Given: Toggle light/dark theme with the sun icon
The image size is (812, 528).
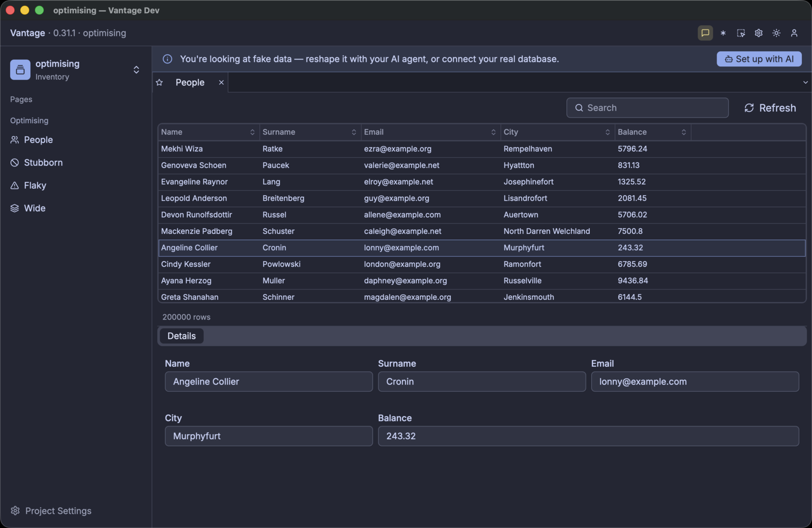Looking at the screenshot, I should (x=776, y=33).
